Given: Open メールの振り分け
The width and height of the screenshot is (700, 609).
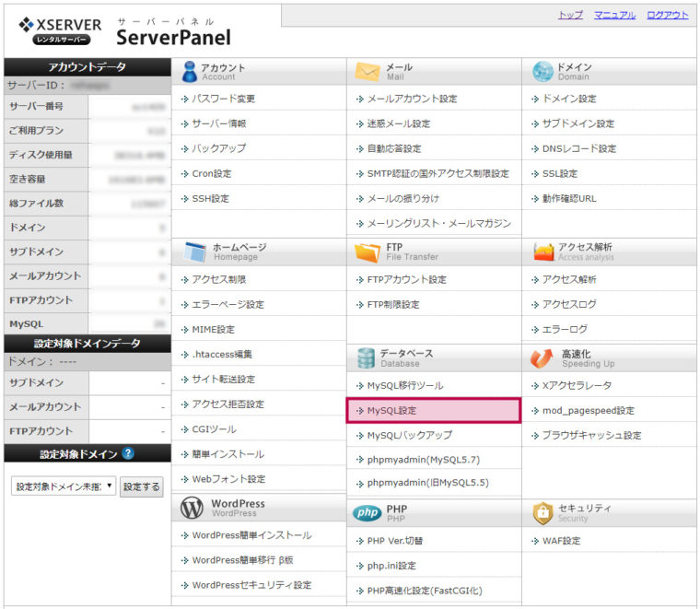Looking at the screenshot, I should (x=403, y=199).
